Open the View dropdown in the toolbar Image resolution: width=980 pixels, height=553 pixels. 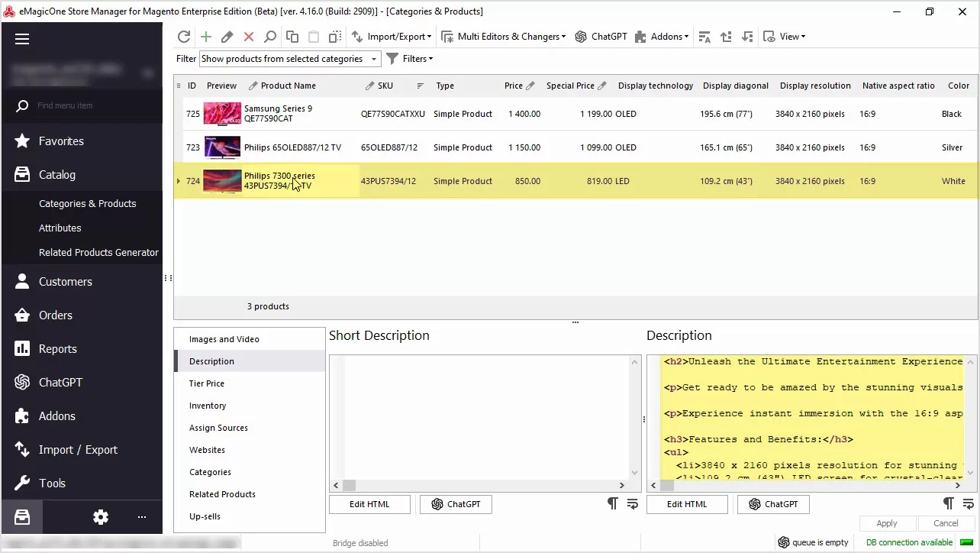(785, 37)
